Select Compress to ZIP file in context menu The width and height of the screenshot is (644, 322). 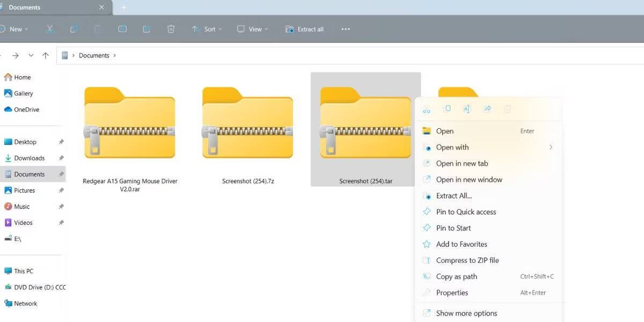point(468,260)
